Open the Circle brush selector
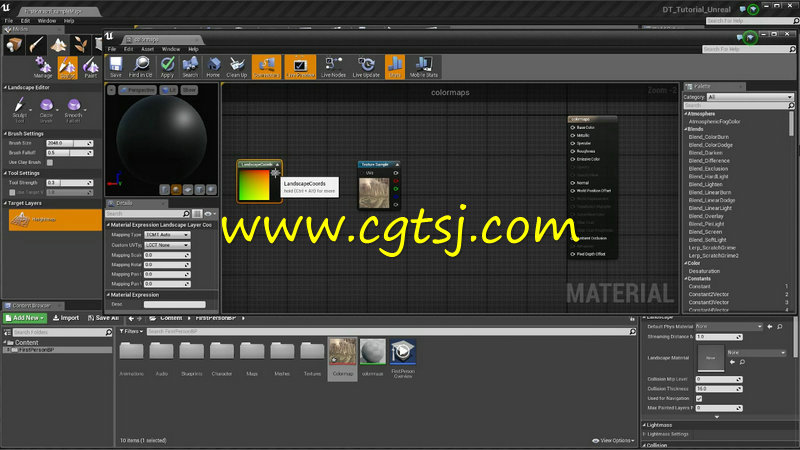This screenshot has height=450, width=800. click(x=46, y=110)
